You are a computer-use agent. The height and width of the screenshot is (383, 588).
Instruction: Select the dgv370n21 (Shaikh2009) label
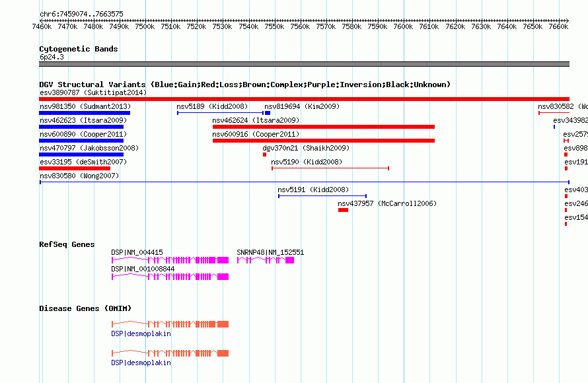[x=306, y=148]
